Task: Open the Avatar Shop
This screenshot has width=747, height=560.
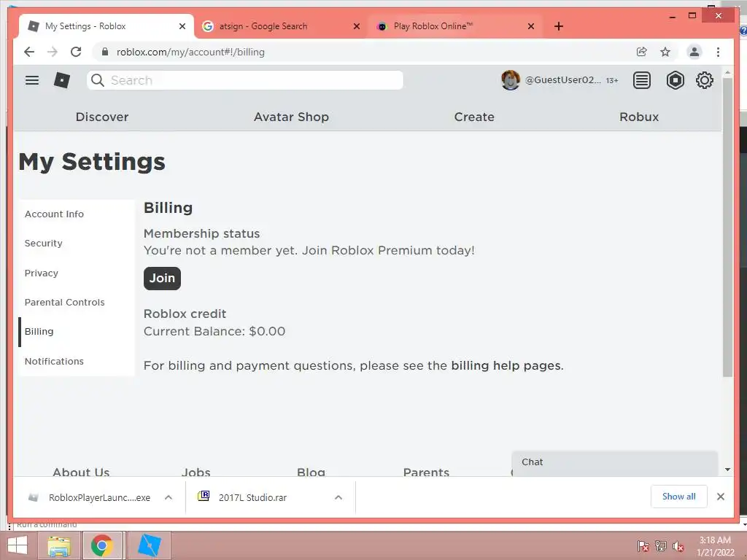Action: pyautogui.click(x=291, y=117)
